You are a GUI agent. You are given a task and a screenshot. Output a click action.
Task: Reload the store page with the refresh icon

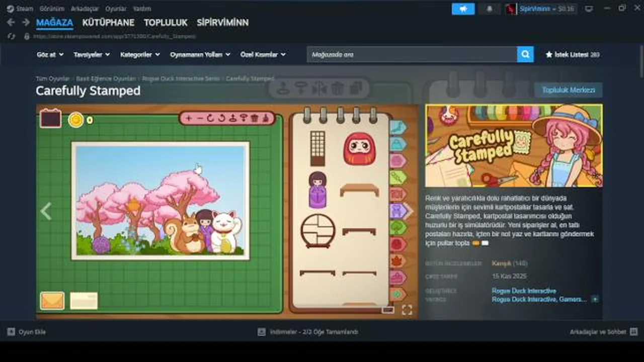point(11,36)
